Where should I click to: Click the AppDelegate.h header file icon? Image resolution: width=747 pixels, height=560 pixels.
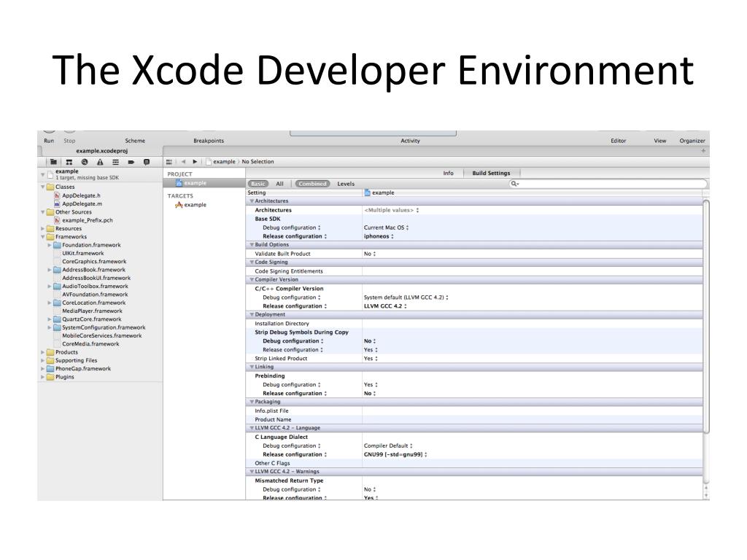pos(57,195)
